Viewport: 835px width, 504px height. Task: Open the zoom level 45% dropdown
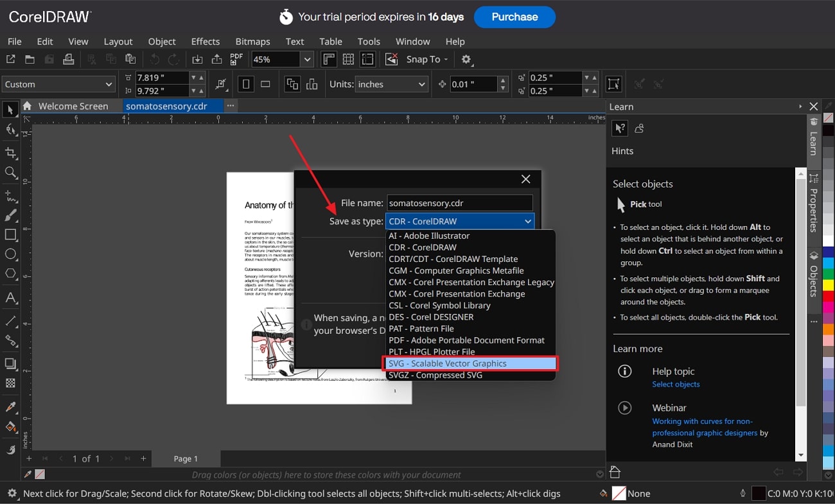pos(307,59)
